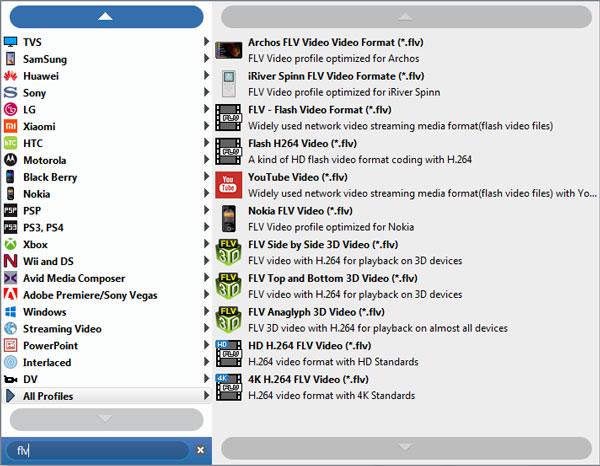Expand the TVS submenu arrow
The width and height of the screenshot is (600, 466).
tap(206, 41)
